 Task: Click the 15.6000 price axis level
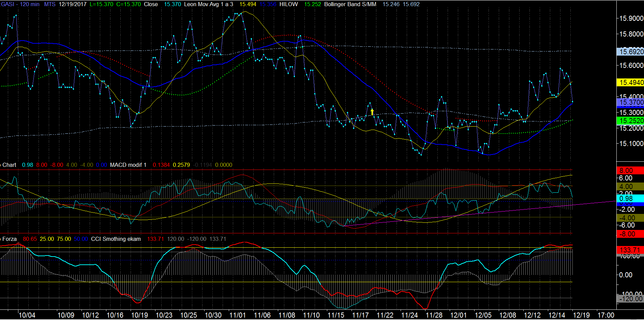click(x=631, y=66)
